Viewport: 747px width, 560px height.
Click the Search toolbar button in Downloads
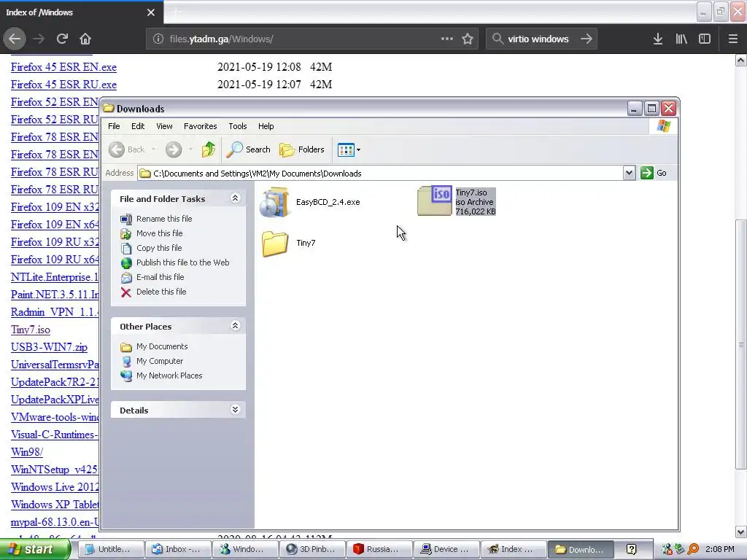point(248,149)
